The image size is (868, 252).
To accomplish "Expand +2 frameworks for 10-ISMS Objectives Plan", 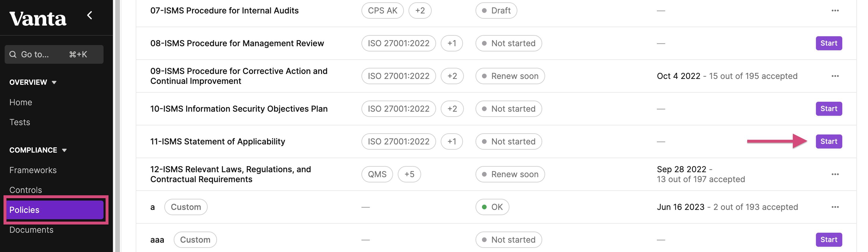I will click(452, 109).
